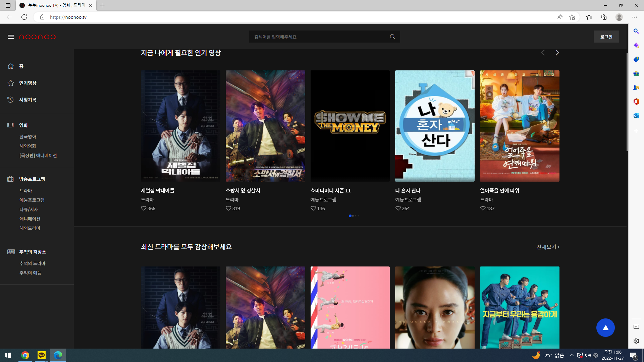The image size is (644, 362).
Task: Open the notification center icon
Action: (x=634, y=356)
